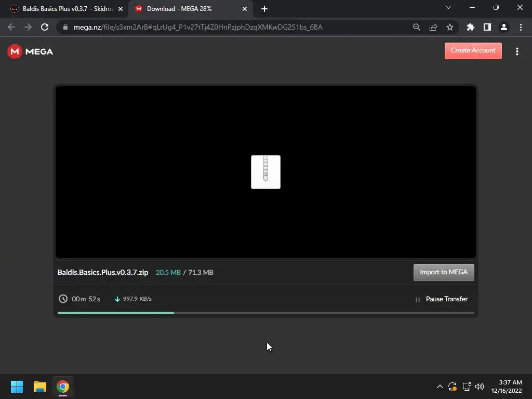
Task: Show hidden system tray icons
Action: click(x=440, y=387)
